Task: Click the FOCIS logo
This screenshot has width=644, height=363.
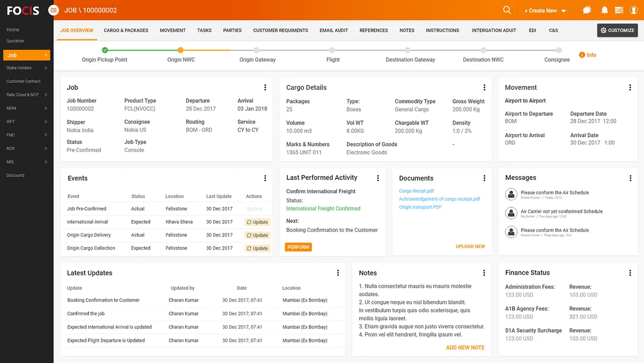Action: pos(23,10)
